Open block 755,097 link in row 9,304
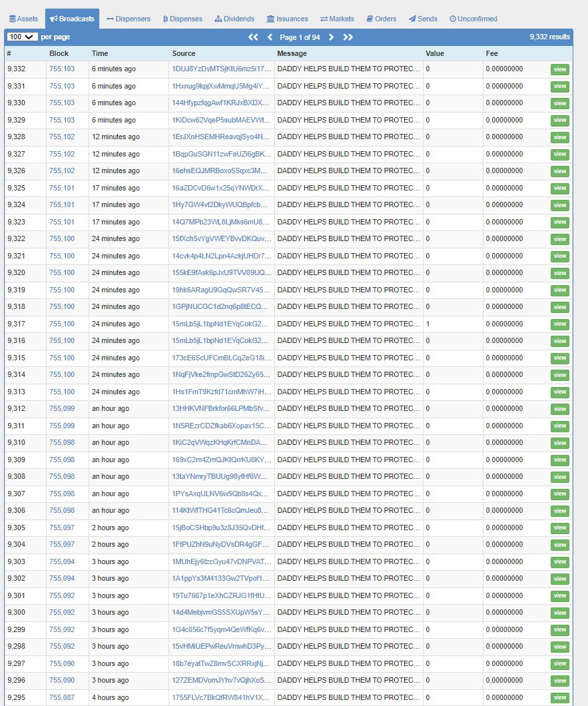588x706 pixels. (62, 544)
